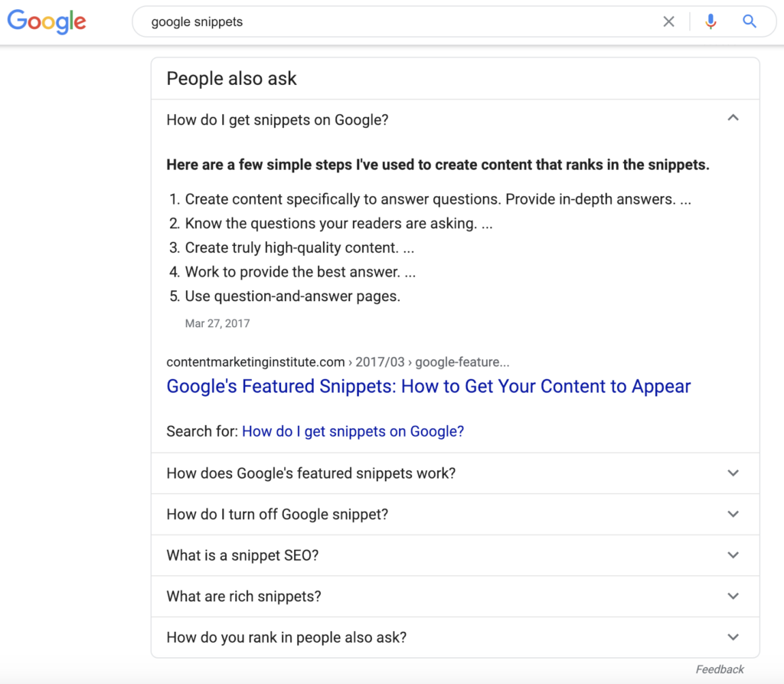784x684 pixels.
Task: Open the 'Google's Featured Snippets' article link
Action: (428, 386)
